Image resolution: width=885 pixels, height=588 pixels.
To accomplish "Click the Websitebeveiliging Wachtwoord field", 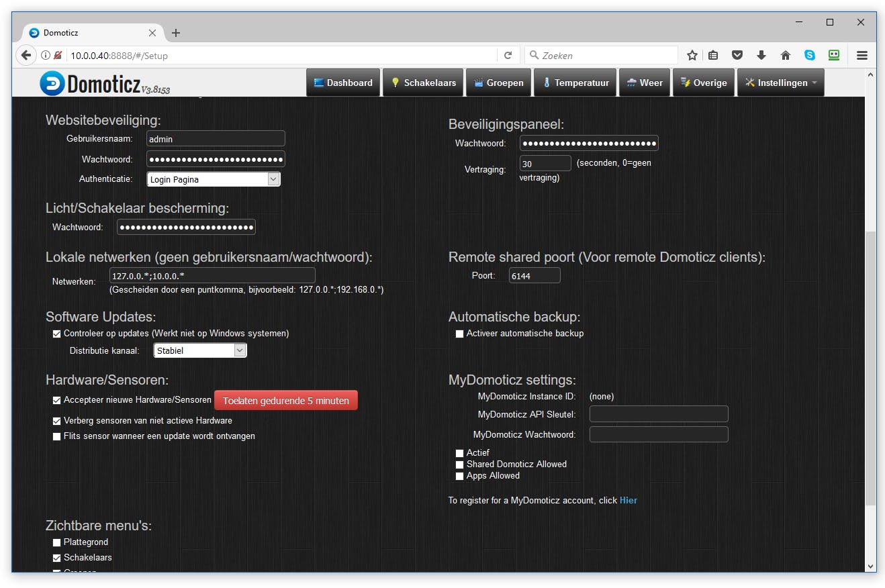I will pos(216,159).
